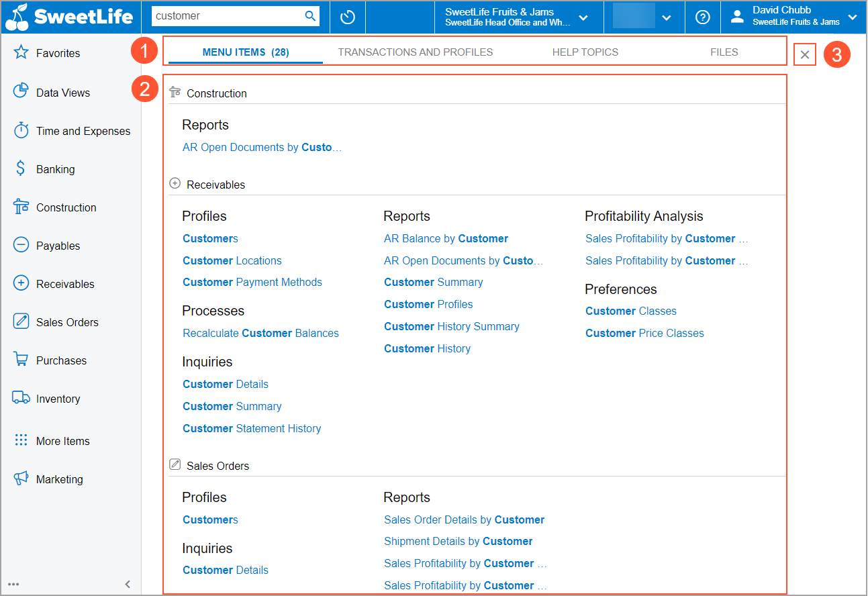Open Favorites star icon in sidebar
The height and width of the screenshot is (596, 868).
[21, 53]
